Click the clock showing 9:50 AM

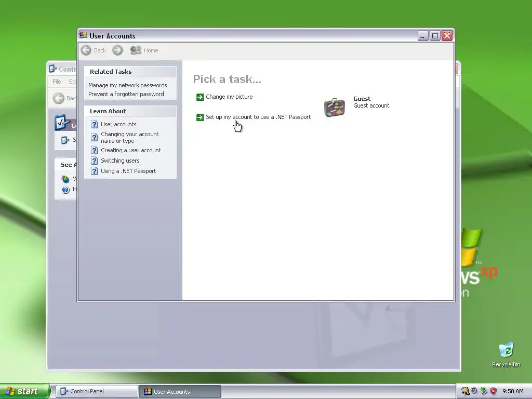click(513, 391)
